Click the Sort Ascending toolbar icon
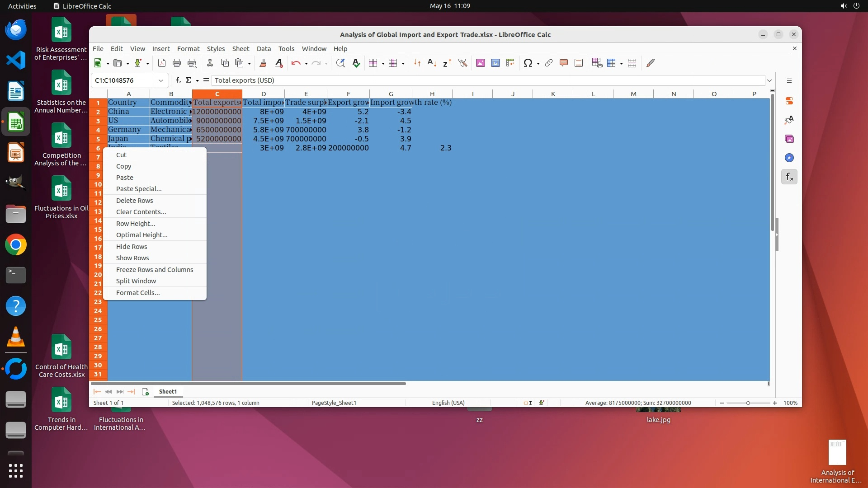Image resolution: width=868 pixels, height=488 pixels. pos(432,63)
